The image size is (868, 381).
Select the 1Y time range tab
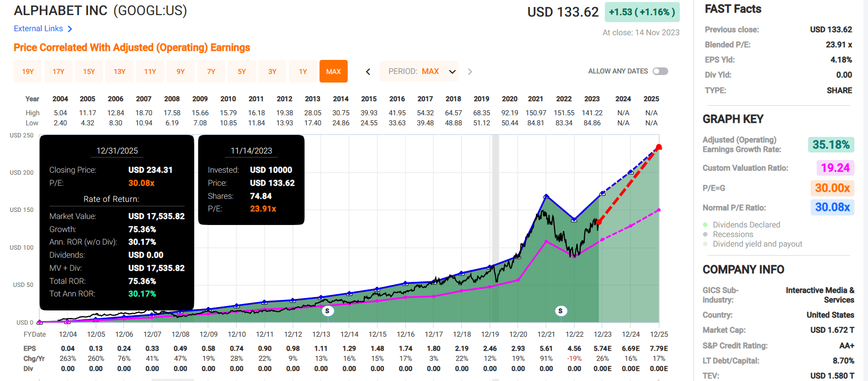303,71
